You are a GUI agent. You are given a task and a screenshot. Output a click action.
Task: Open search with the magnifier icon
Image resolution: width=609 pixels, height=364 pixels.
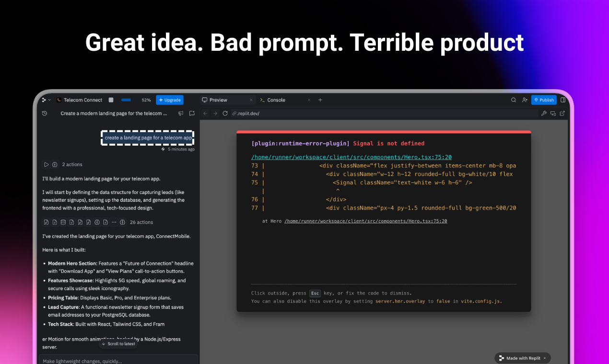[514, 100]
